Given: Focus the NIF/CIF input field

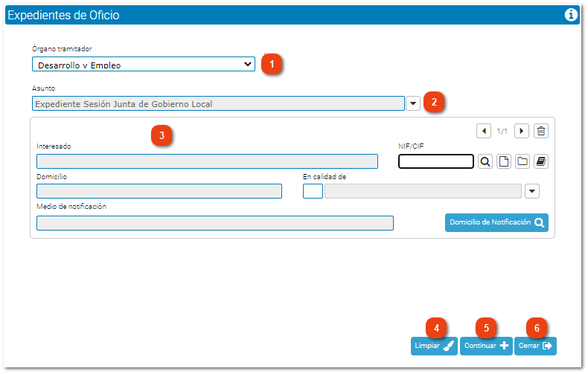Looking at the screenshot, I should 435,161.
